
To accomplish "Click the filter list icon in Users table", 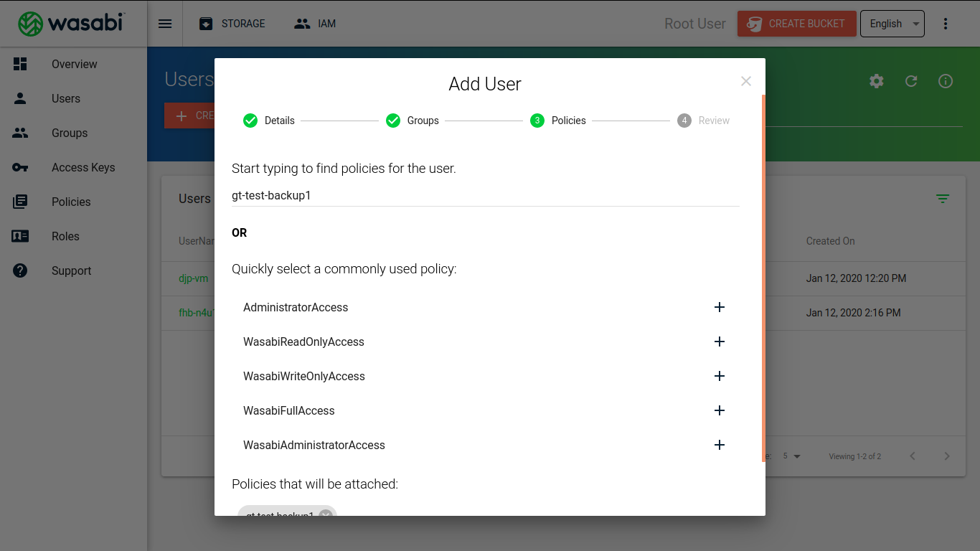I will (943, 199).
